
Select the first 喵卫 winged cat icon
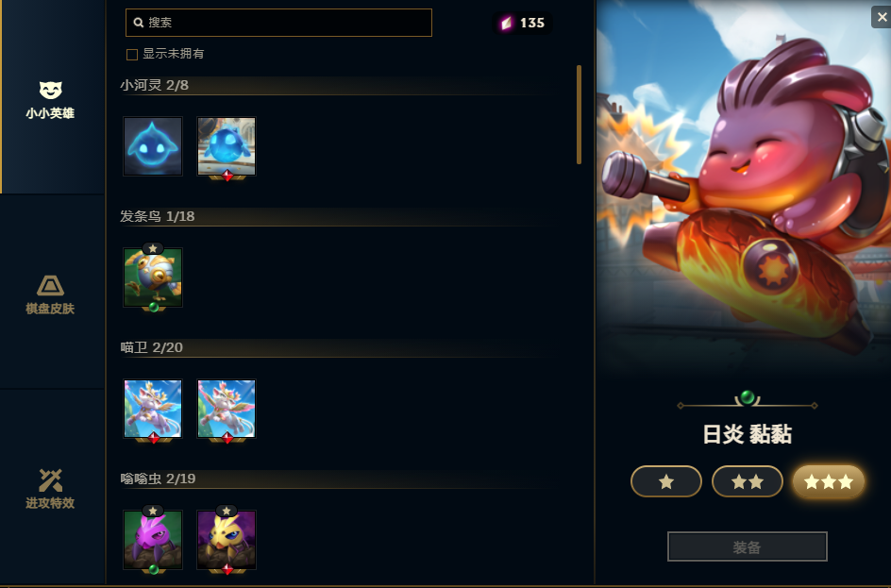(x=153, y=409)
